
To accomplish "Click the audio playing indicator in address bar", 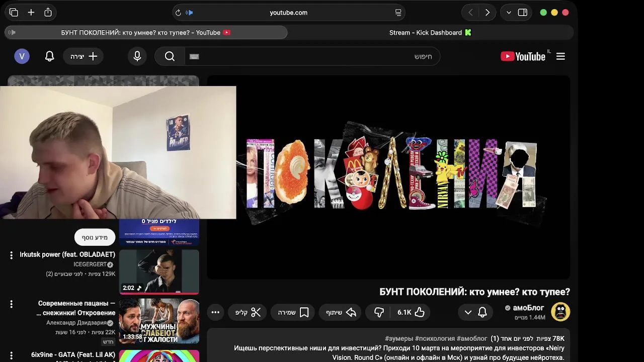I will [x=190, y=13].
